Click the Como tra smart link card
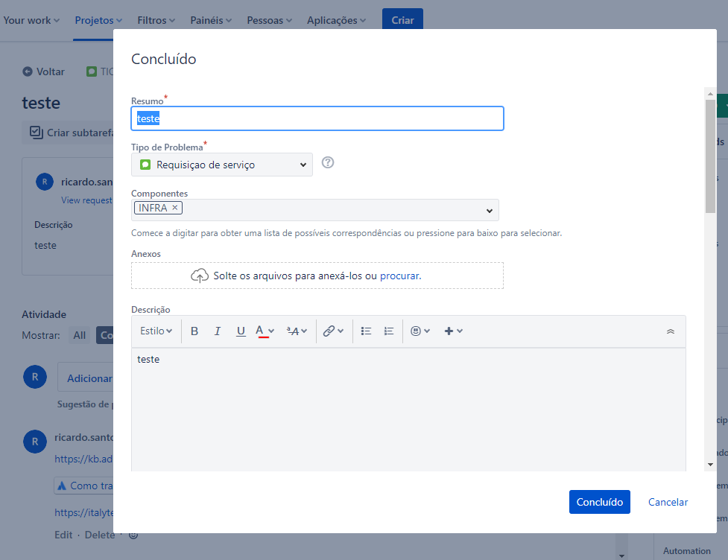Image resolution: width=728 pixels, height=560 pixels. tap(83, 486)
